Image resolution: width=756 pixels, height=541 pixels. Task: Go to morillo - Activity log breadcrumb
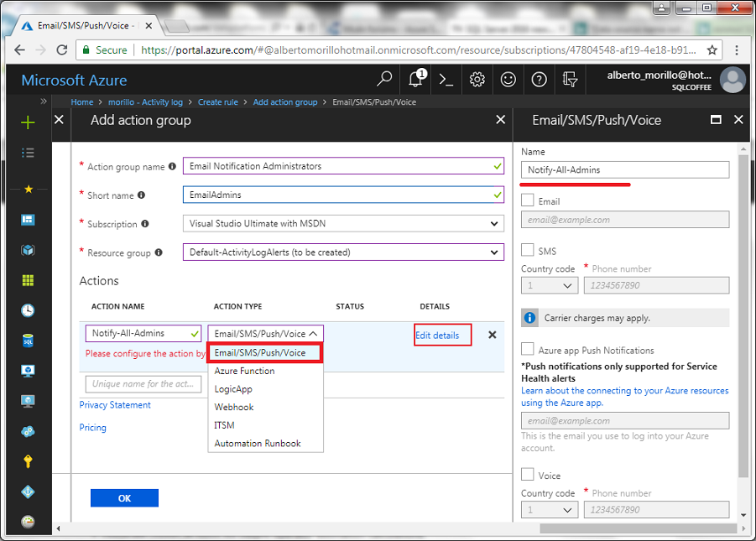(x=145, y=102)
